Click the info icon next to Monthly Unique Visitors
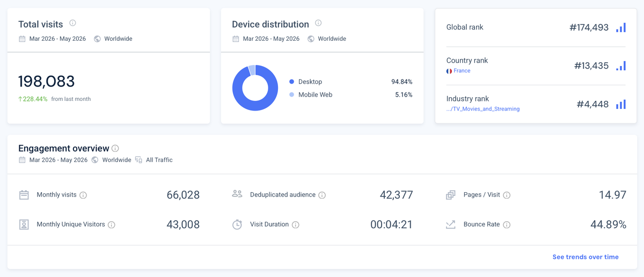The height and width of the screenshot is (277, 644). point(112,225)
